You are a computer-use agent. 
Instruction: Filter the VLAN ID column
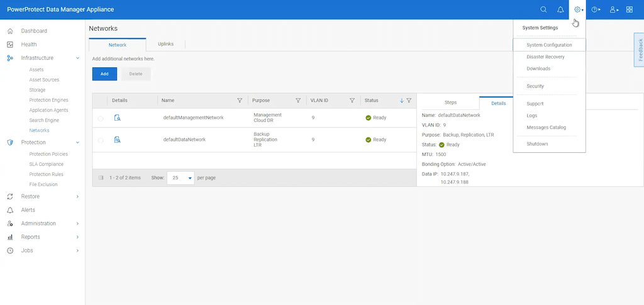352,100
